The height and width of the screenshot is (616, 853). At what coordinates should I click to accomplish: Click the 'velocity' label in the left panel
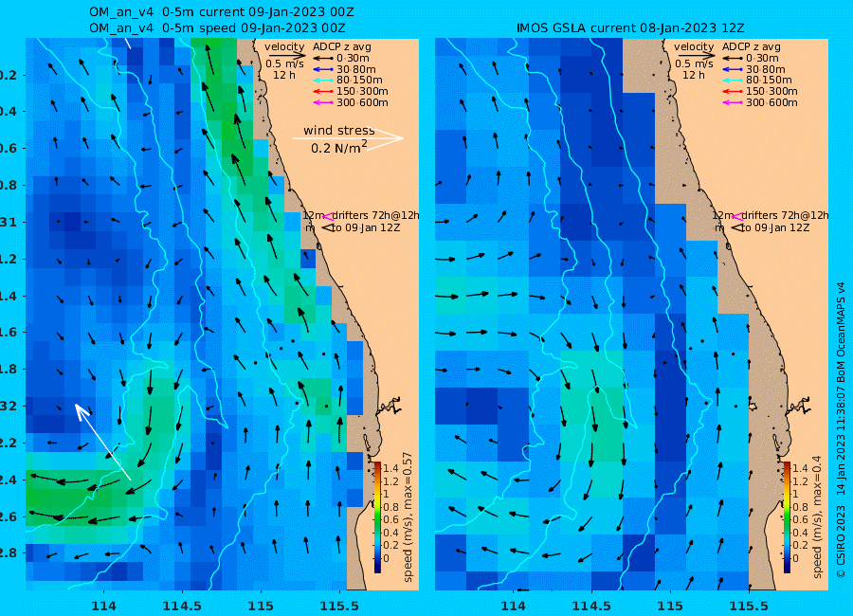[284, 46]
